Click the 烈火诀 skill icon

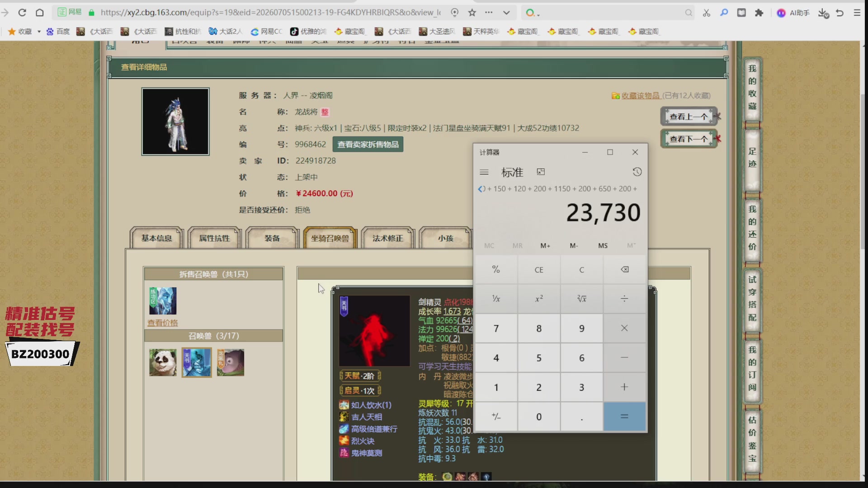pos(344,441)
